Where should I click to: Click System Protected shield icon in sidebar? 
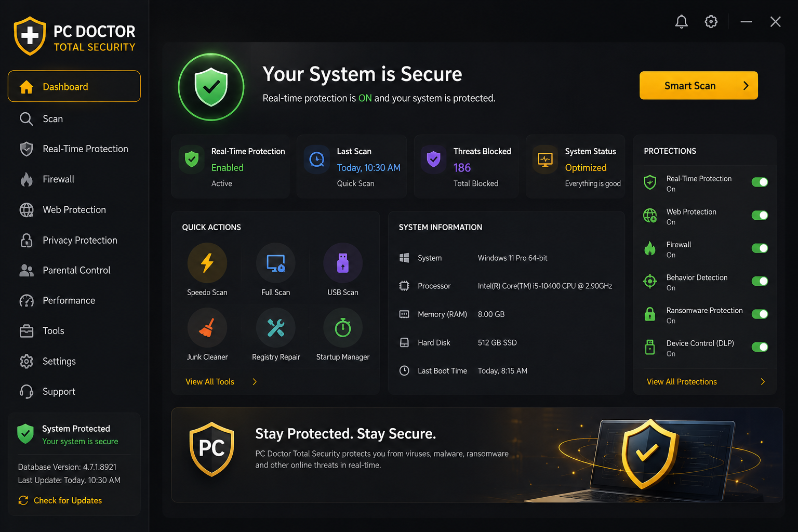click(25, 434)
